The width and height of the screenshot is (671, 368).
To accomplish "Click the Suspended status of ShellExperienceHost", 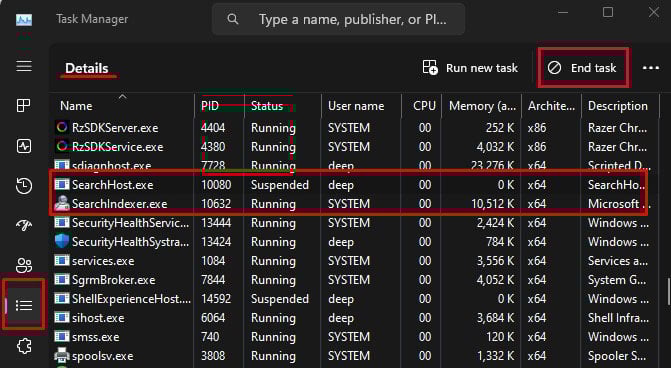I will tap(279, 299).
